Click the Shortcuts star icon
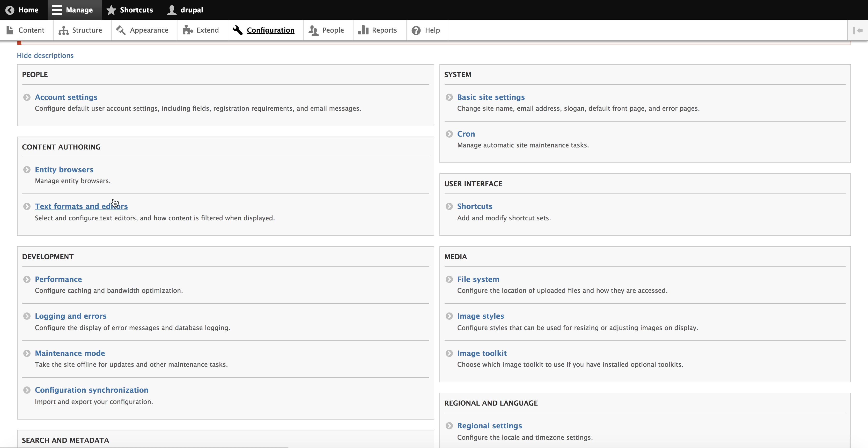The height and width of the screenshot is (448, 868). coord(111,10)
